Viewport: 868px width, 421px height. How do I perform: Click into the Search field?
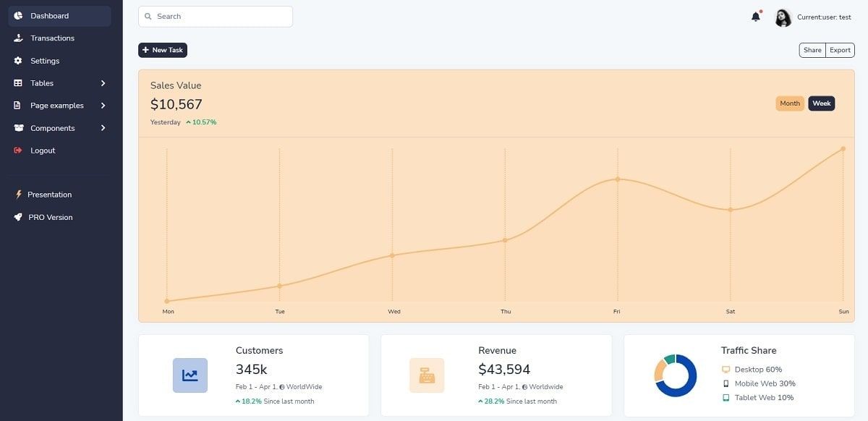(215, 16)
